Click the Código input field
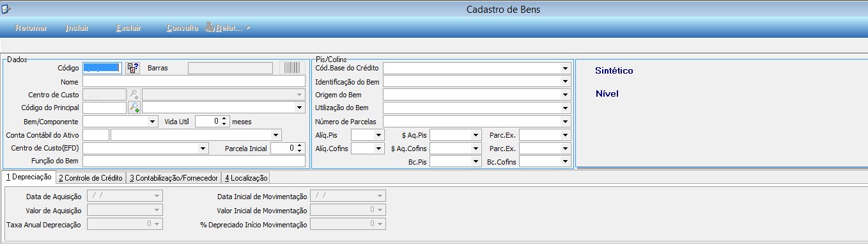 (102, 68)
